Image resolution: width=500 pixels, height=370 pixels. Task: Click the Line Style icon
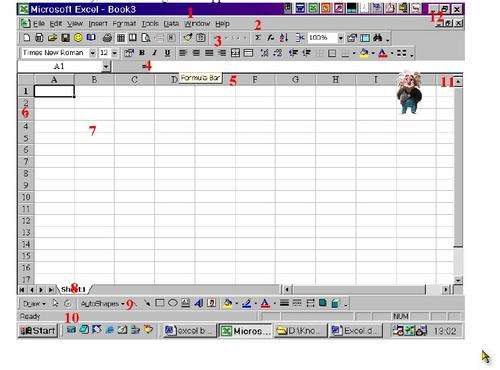284,303
